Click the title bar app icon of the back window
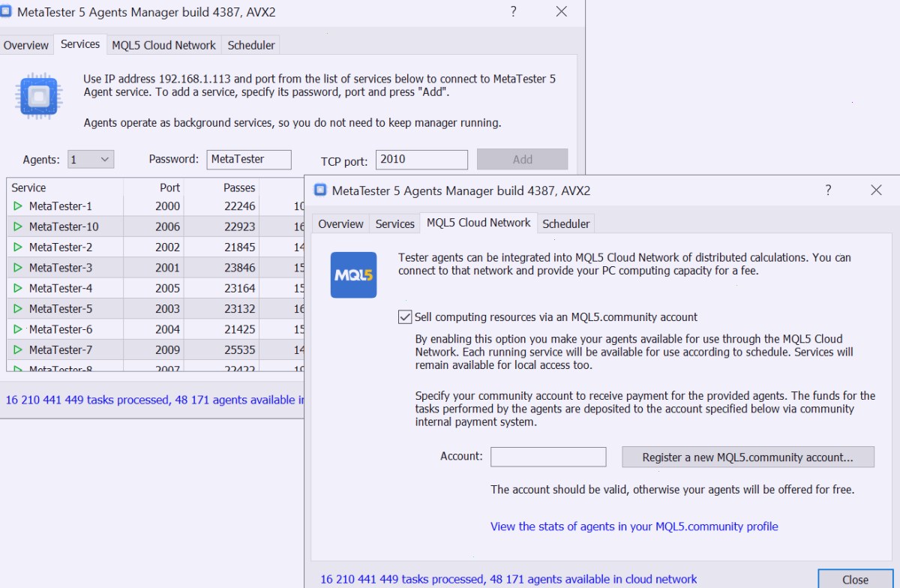Screen dimensions: 900x588 5,12
